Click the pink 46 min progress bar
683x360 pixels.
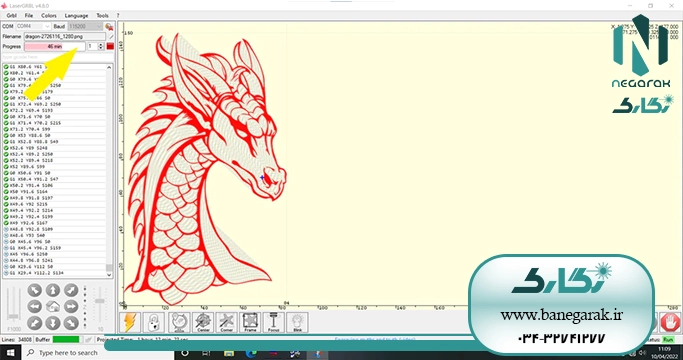[54, 46]
